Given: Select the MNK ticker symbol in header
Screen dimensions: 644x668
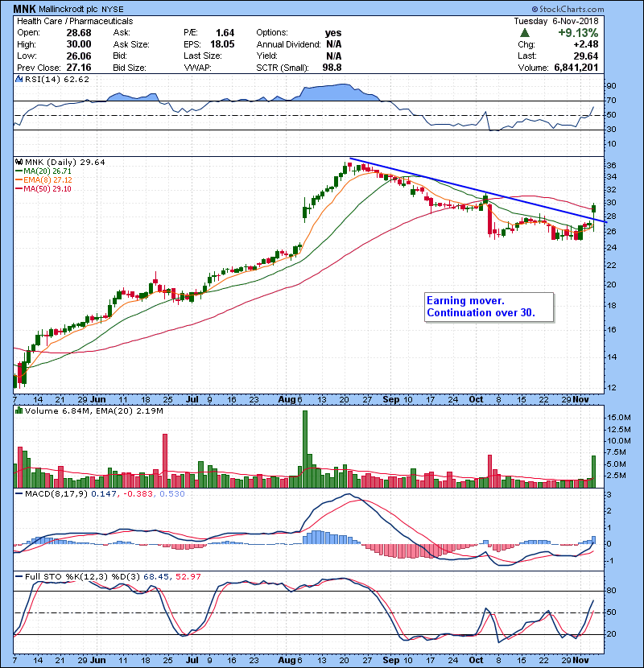Looking at the screenshot, I should [24, 9].
